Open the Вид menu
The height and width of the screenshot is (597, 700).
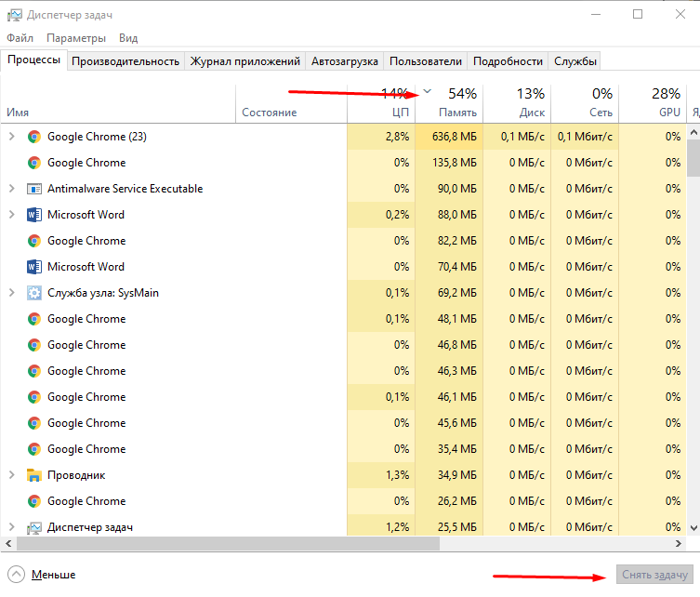point(128,38)
